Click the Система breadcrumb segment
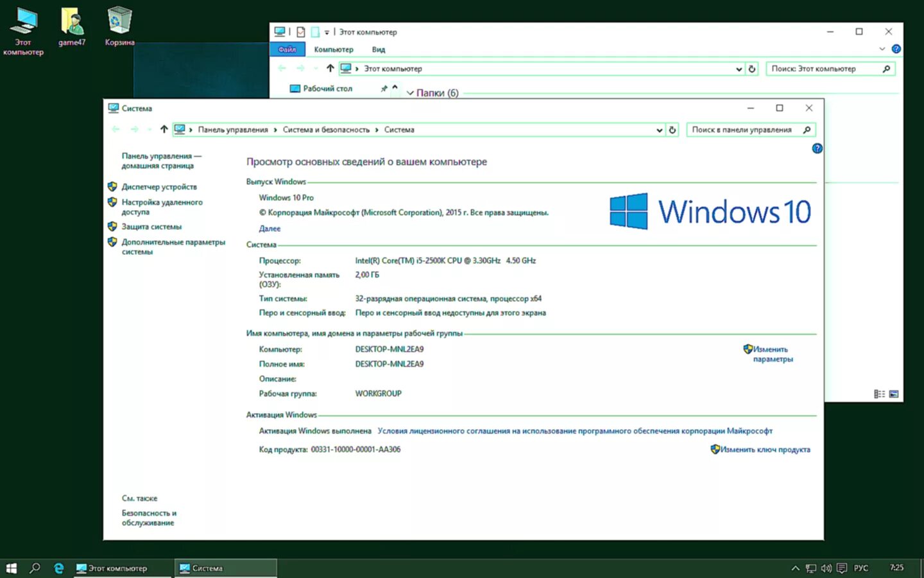This screenshot has height=578, width=924. click(399, 130)
